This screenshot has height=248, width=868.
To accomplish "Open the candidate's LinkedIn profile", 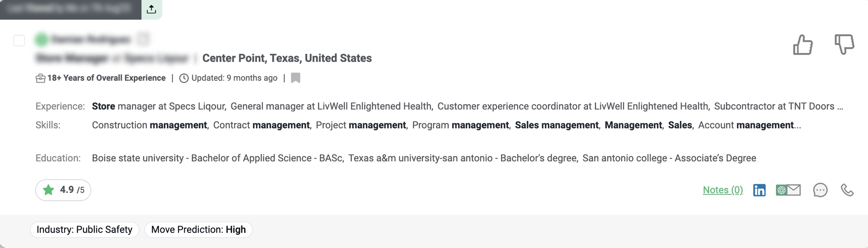I will point(759,190).
